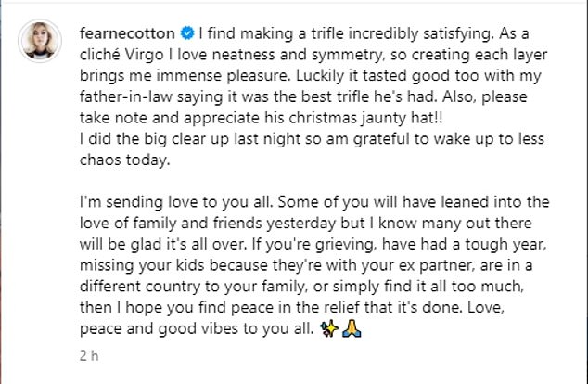Click the '2 h' post timestamp
The image size is (588, 384).
89,355
